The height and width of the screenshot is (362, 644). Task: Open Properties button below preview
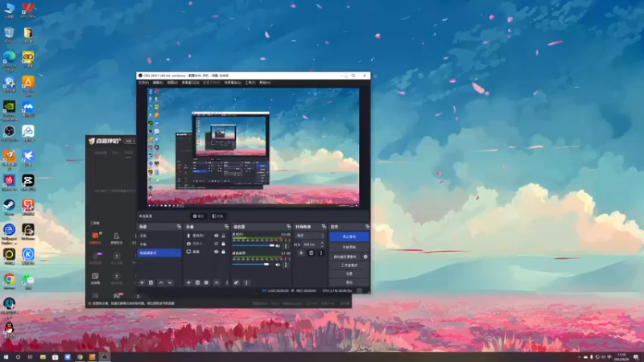[x=198, y=216]
